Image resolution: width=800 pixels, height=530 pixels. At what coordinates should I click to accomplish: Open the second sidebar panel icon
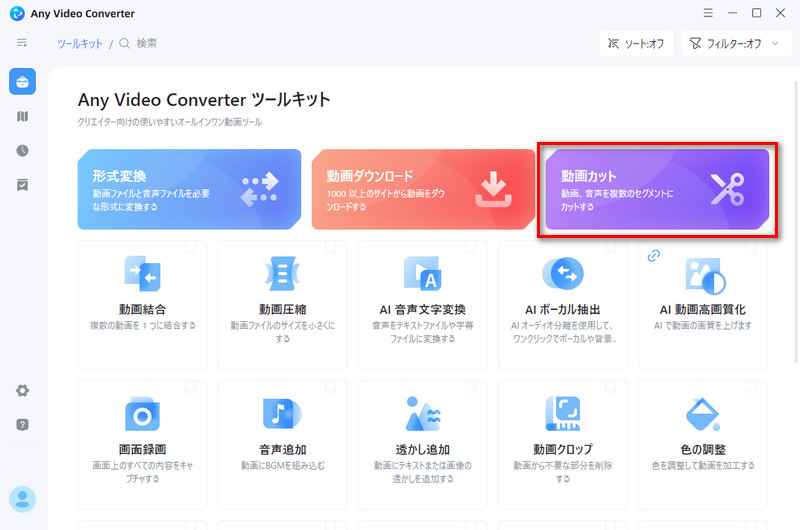click(x=22, y=116)
